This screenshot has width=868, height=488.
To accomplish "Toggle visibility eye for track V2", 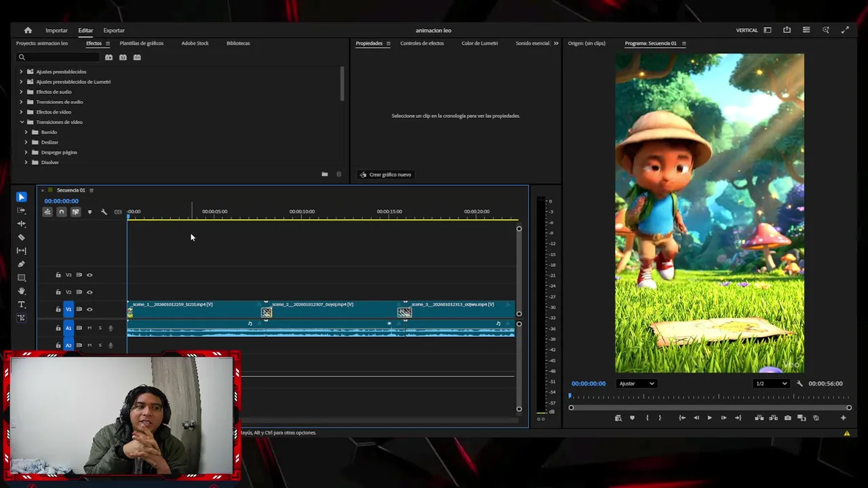I will click(x=90, y=292).
